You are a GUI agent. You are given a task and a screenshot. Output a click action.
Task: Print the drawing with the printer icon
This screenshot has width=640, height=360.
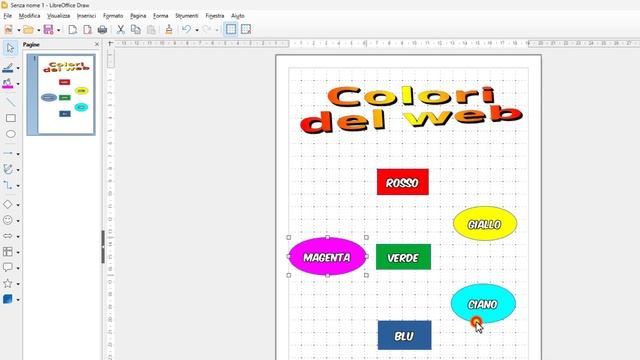[x=102, y=29]
